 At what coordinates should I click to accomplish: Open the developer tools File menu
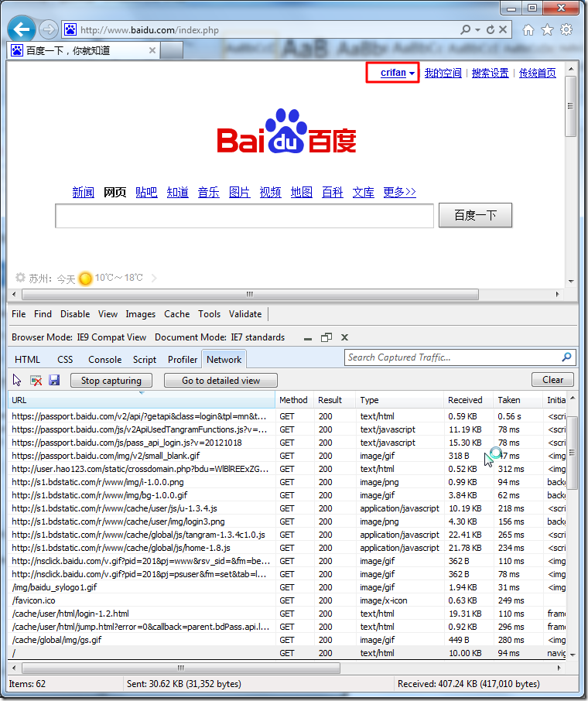click(19, 314)
